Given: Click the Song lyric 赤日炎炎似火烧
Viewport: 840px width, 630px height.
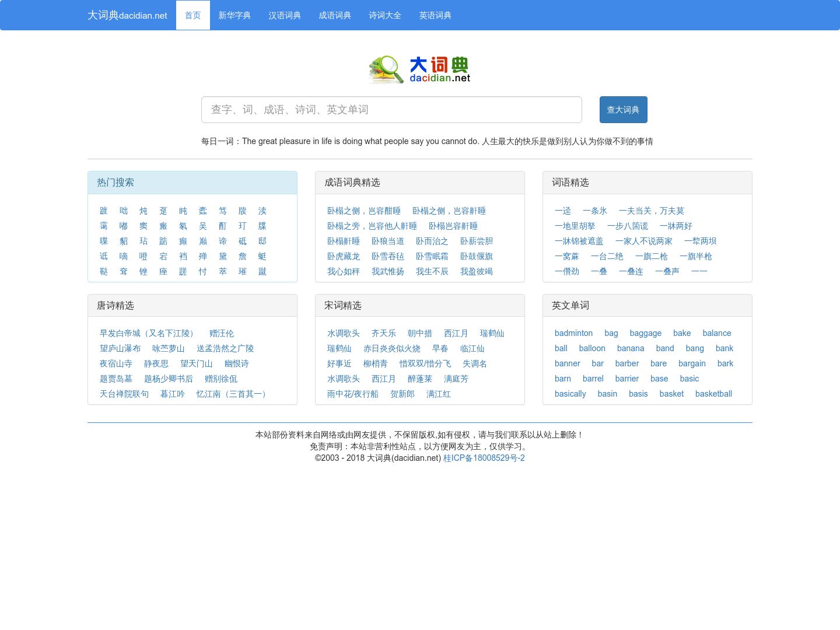Looking at the screenshot, I should pos(392,348).
